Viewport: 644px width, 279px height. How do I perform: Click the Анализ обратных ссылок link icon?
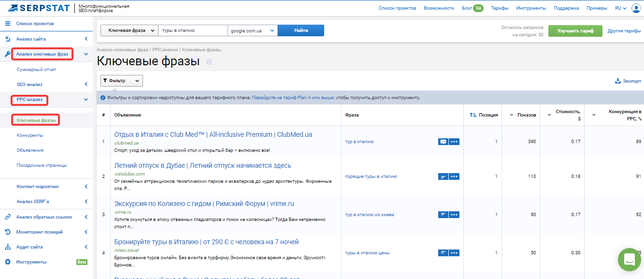(x=7, y=217)
